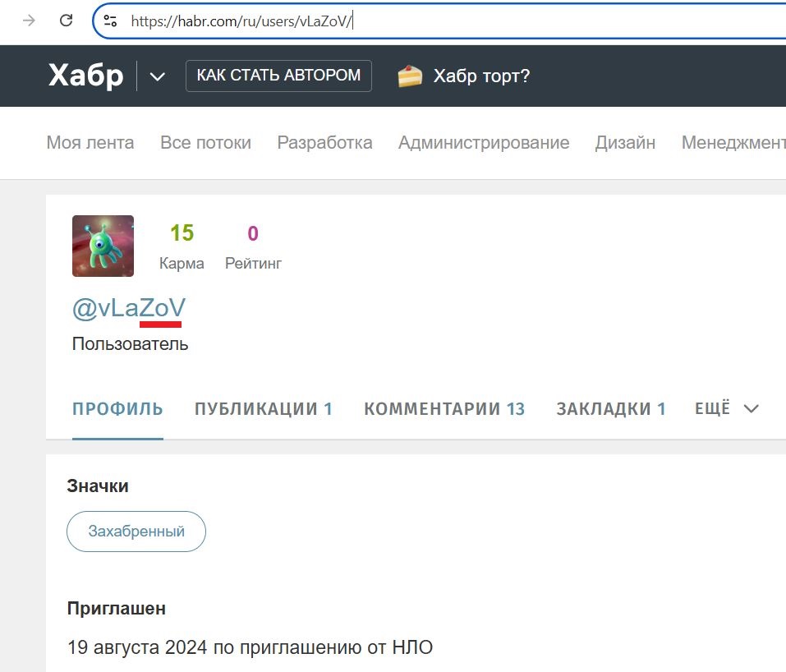Click the Рейтинг value 0
This screenshot has width=786, height=672.
(253, 233)
